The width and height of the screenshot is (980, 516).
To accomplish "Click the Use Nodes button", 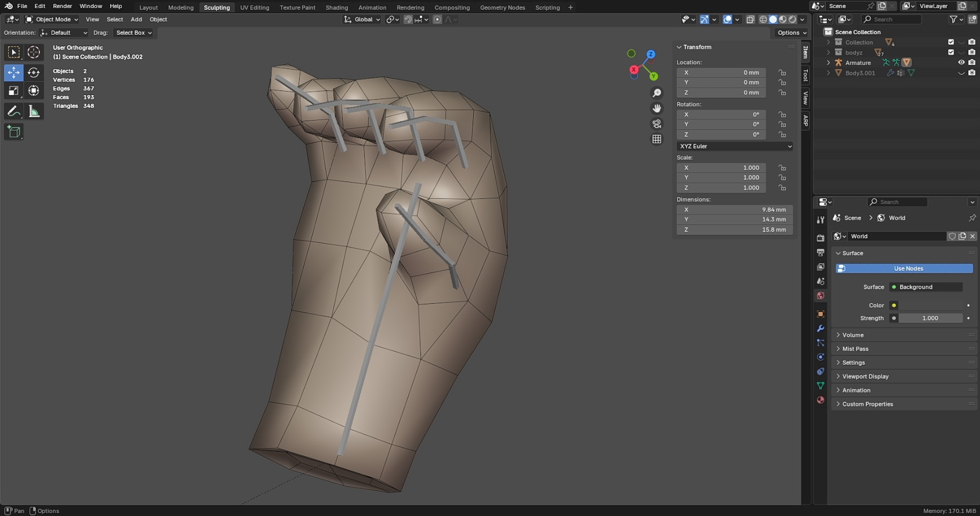I will pos(904,268).
